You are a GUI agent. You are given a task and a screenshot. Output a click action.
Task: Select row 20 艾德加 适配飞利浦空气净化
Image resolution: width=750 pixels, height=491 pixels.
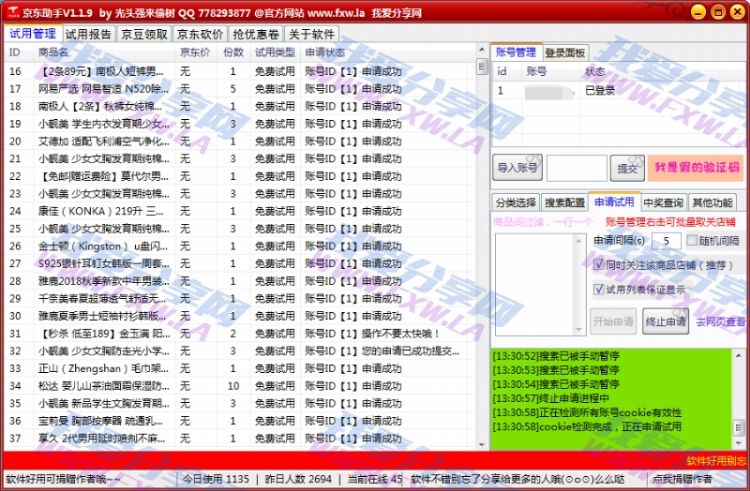tap(239, 142)
